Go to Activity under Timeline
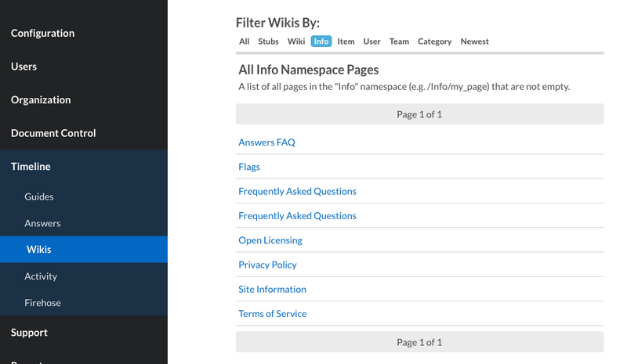Screen dimensions: 627x364 point(41,276)
